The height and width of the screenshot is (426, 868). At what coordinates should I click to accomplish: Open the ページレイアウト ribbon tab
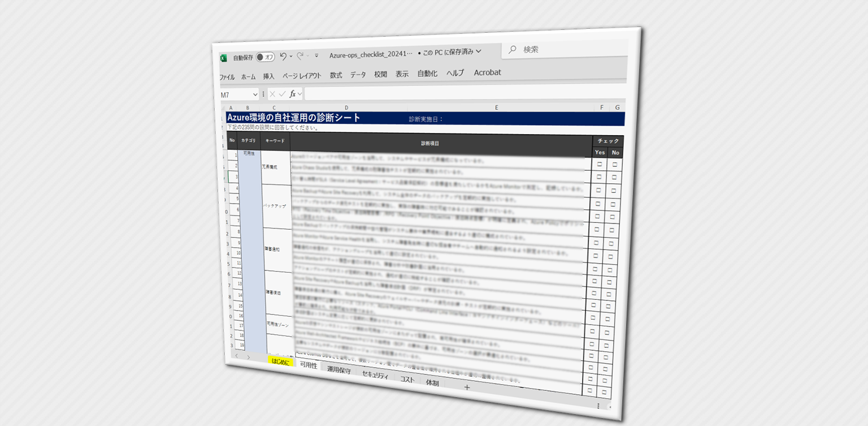302,76
